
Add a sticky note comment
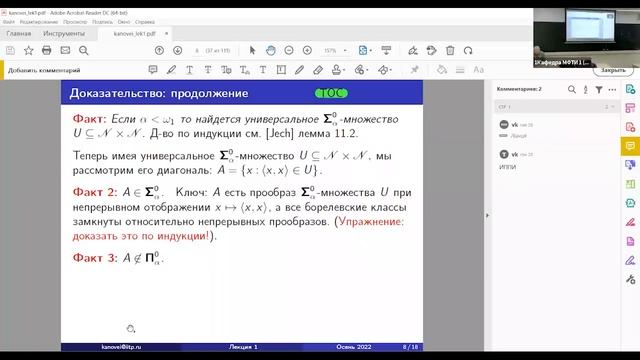[x=153, y=70]
